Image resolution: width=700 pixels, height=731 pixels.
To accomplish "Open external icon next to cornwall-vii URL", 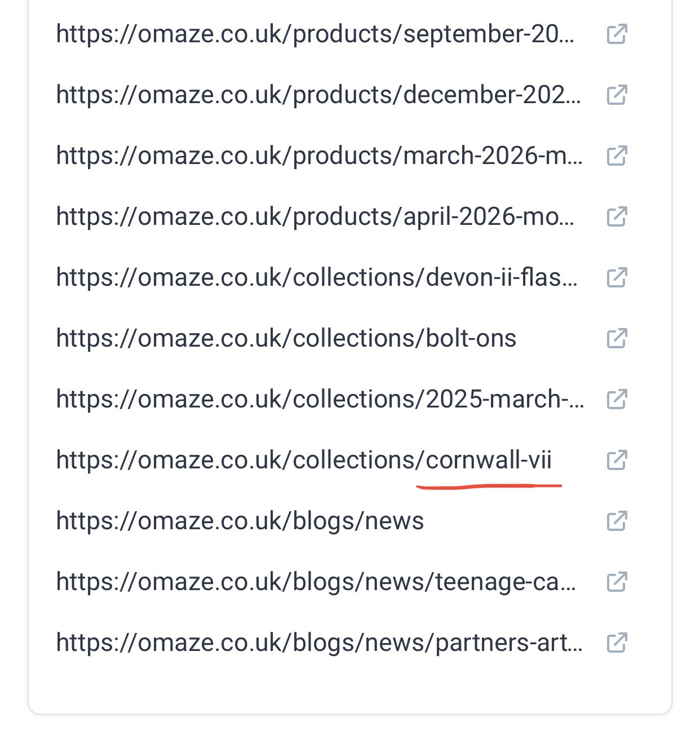I will point(617,460).
